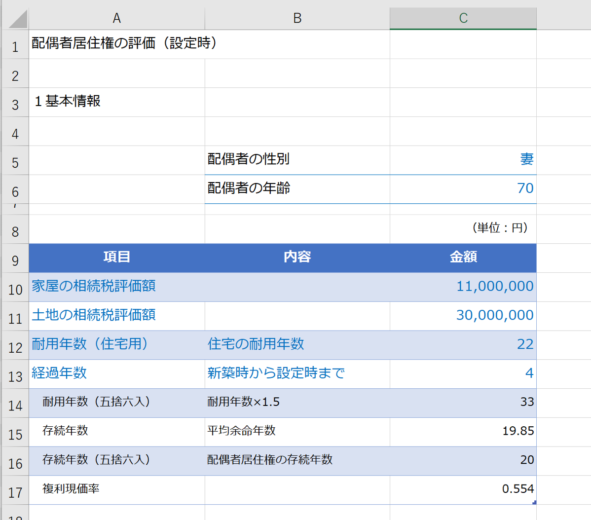Click the 内容 table header cell
The height and width of the screenshot is (520, 591).
point(297,258)
